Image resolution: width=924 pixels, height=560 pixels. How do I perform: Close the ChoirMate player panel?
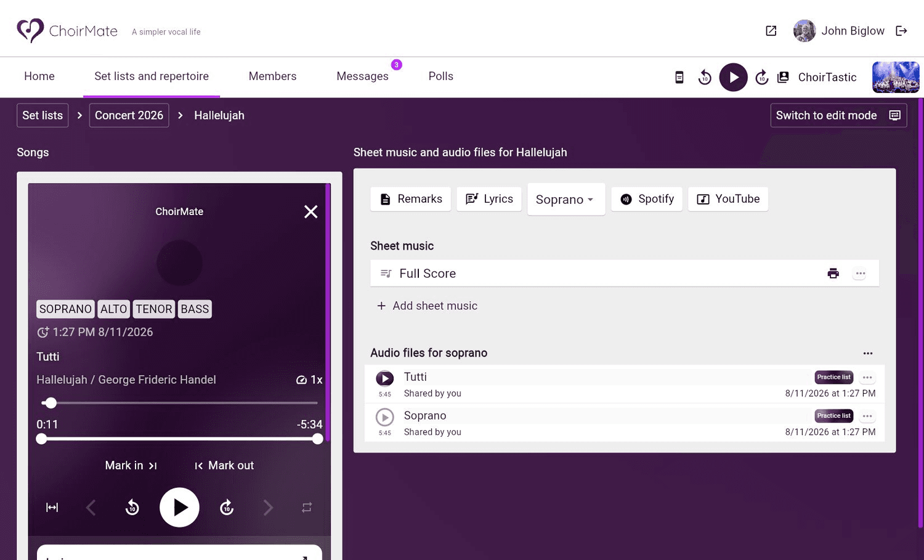310,211
